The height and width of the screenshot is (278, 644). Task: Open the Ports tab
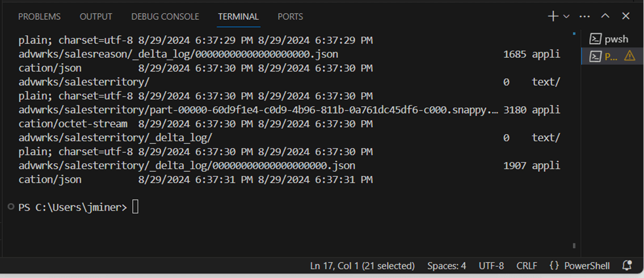click(290, 16)
